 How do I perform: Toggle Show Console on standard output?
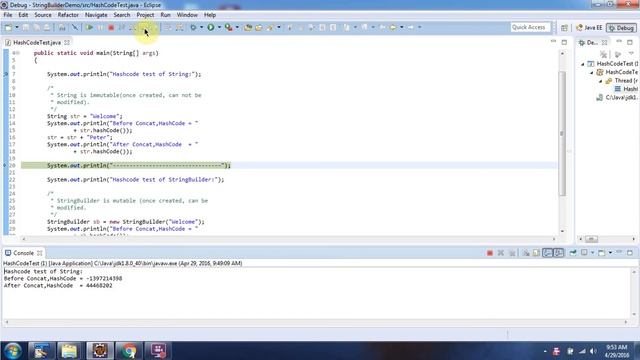(x=547, y=253)
